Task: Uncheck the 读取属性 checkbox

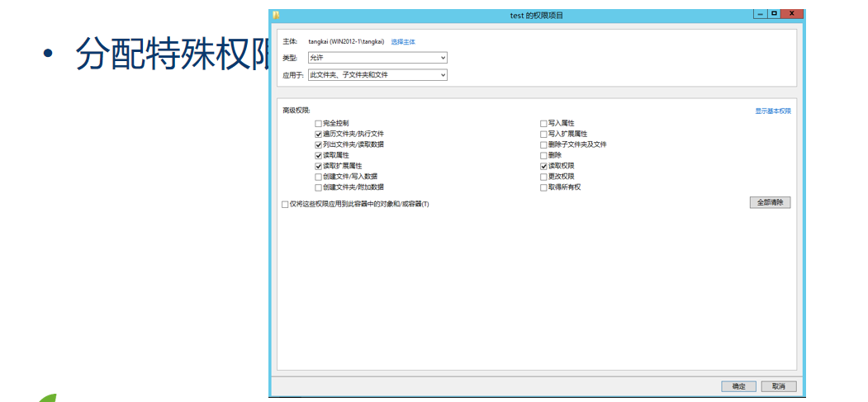Action: pyautogui.click(x=318, y=155)
